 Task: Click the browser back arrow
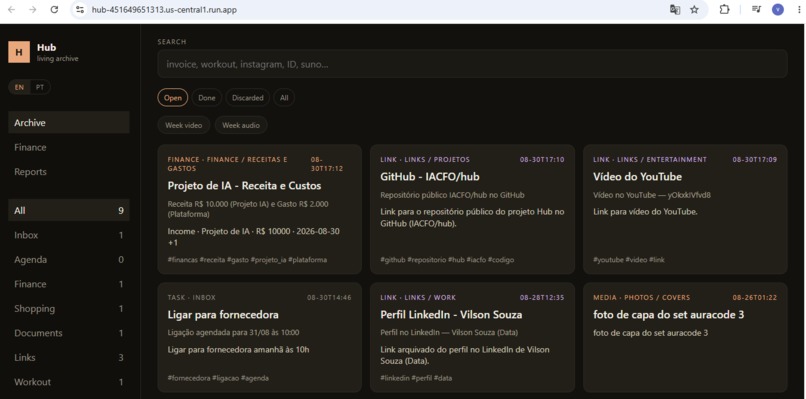point(11,9)
